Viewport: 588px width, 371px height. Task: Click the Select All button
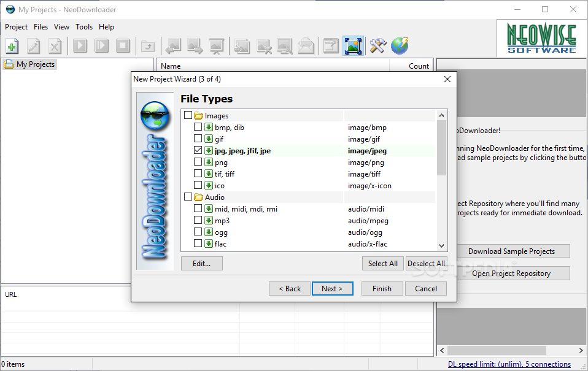[383, 264]
